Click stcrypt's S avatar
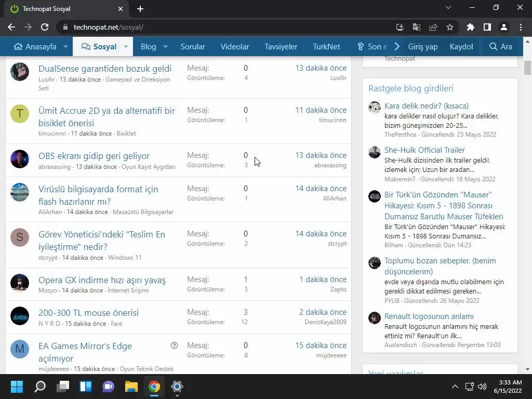 [20, 237]
